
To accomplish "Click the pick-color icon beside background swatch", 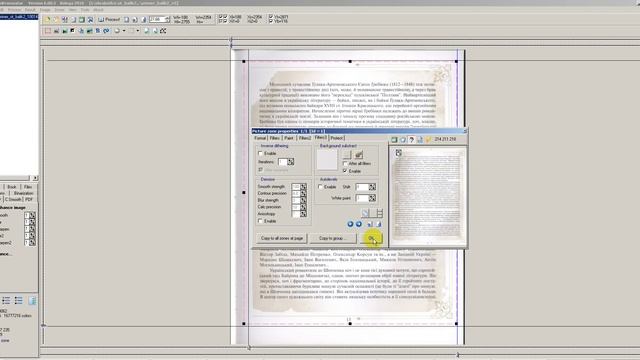I will pos(359,155).
